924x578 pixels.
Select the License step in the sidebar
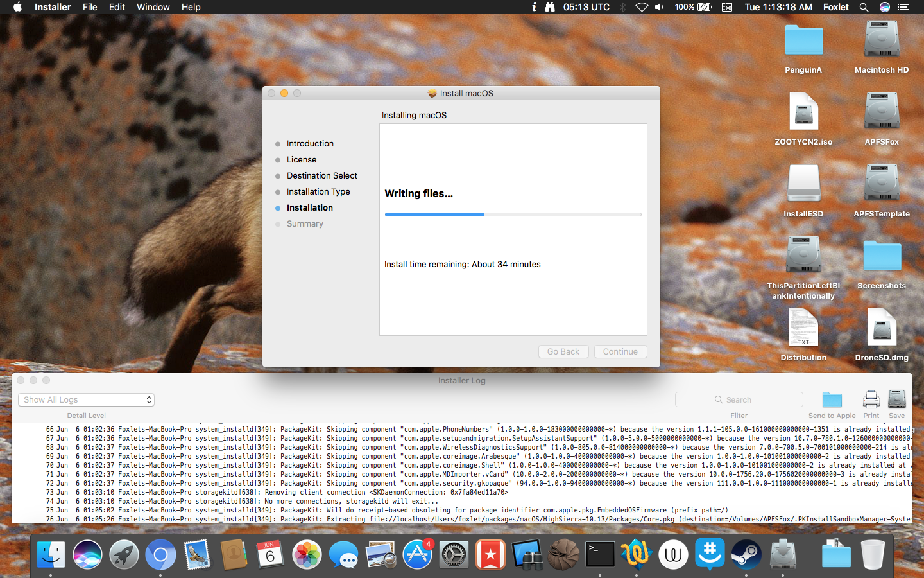[302, 159]
